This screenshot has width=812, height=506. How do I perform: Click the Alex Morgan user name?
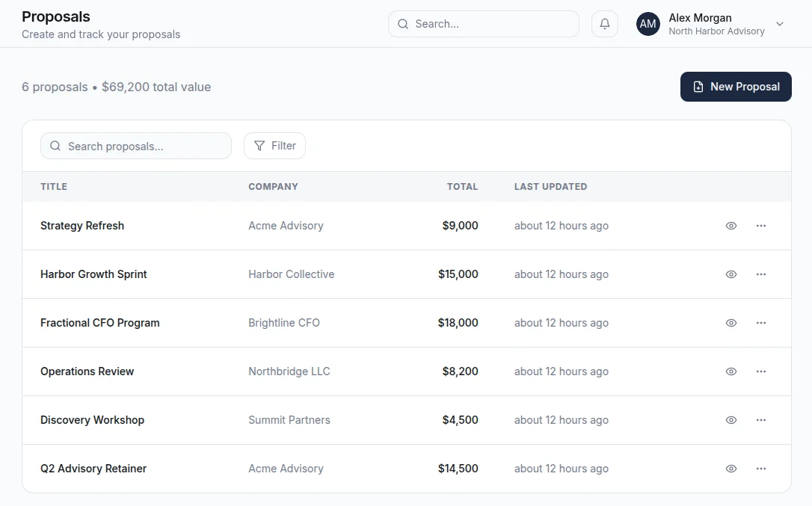[x=700, y=18]
